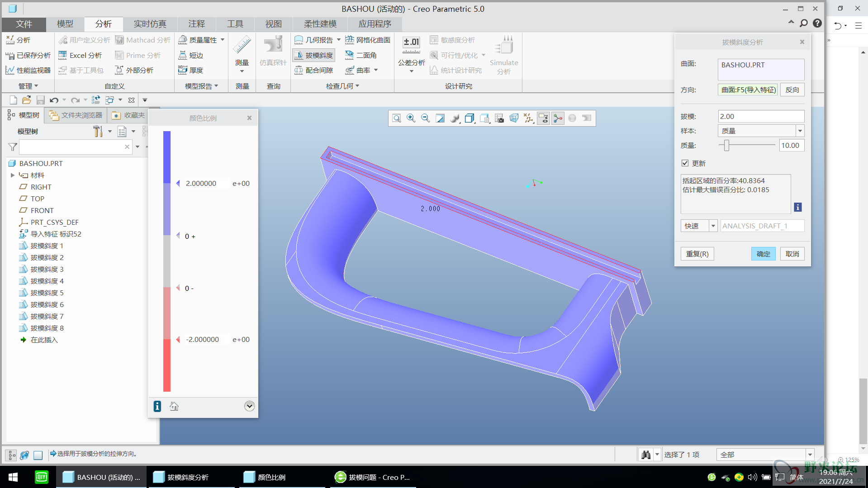Click the 拔模斜度 draft analysis ribbon button
This screenshot has width=868, height=488.
click(x=313, y=55)
